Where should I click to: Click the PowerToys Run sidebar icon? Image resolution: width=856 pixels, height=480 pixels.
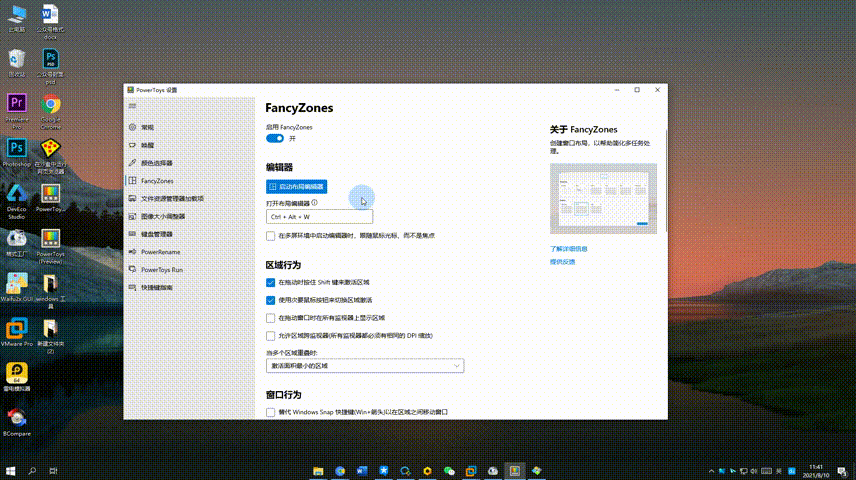(x=132, y=269)
